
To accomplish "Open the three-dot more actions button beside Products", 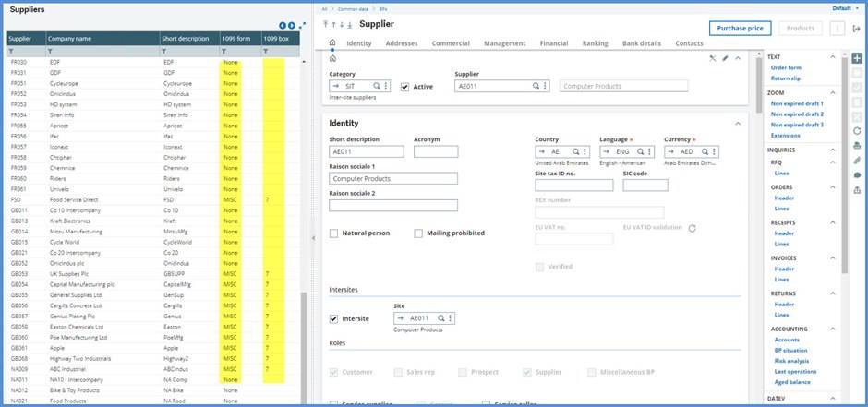I will [837, 29].
